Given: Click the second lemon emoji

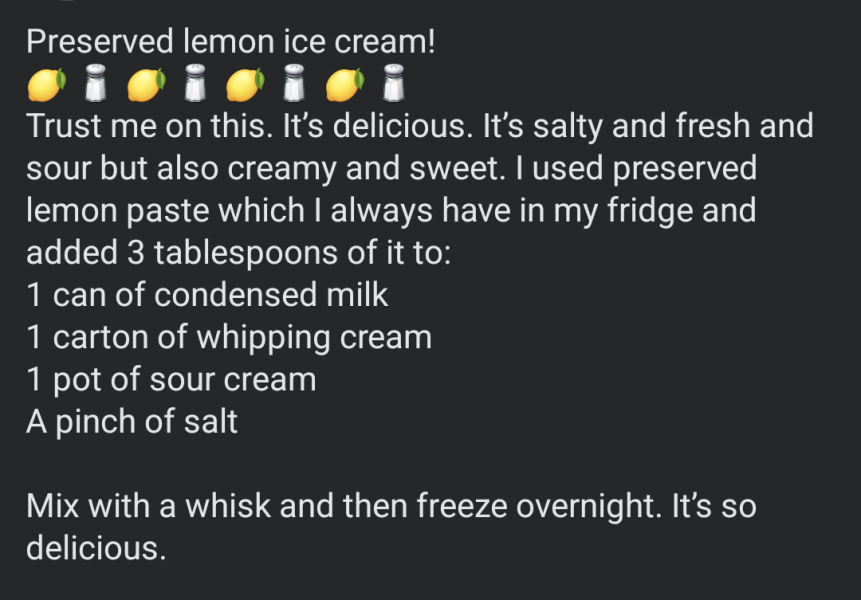Looking at the screenshot, I should click(x=146, y=85).
